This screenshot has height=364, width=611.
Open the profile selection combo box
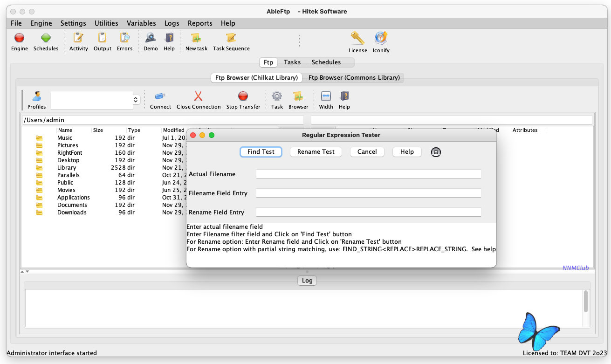pos(96,100)
